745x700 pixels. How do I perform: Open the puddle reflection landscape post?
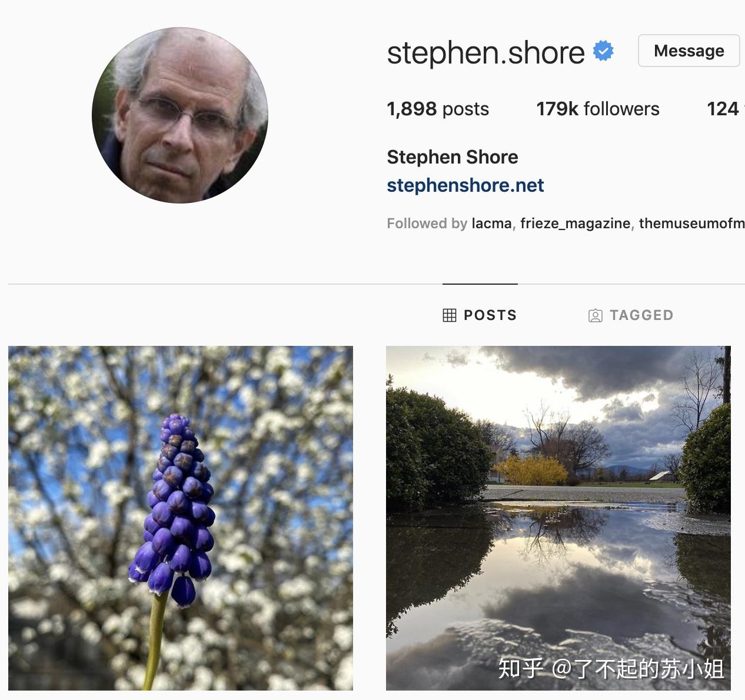click(x=558, y=518)
